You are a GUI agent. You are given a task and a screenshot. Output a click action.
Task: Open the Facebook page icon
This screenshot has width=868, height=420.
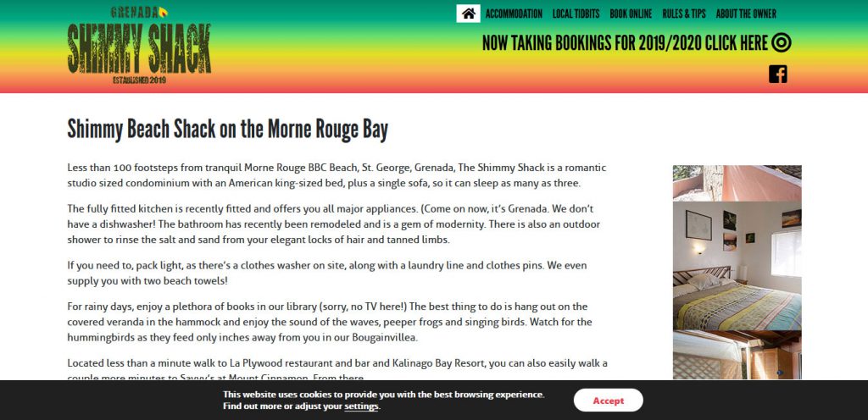(778, 74)
